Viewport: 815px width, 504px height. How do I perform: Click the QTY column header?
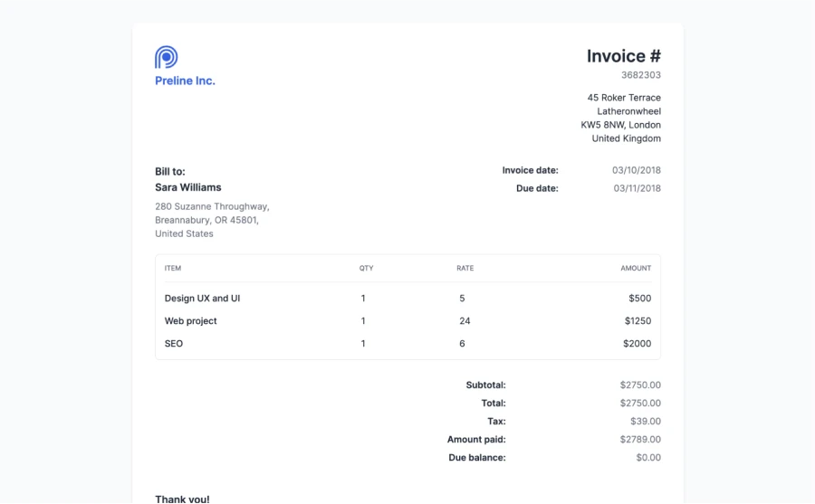366,268
